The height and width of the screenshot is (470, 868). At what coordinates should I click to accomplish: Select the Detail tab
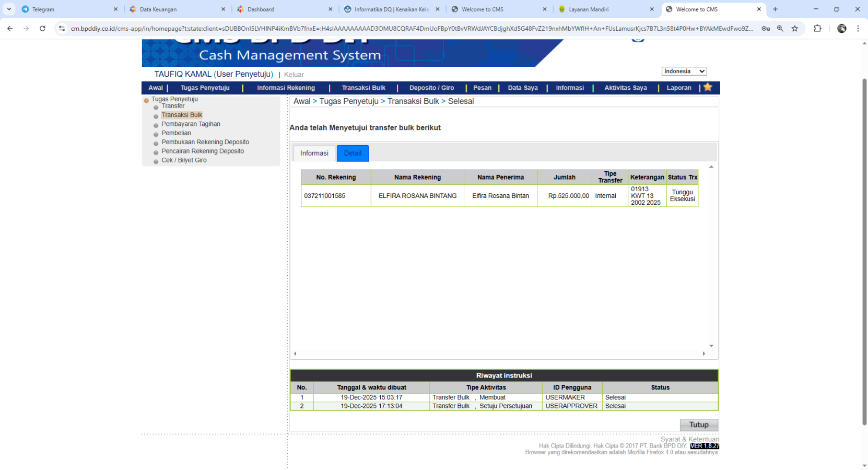click(x=353, y=153)
